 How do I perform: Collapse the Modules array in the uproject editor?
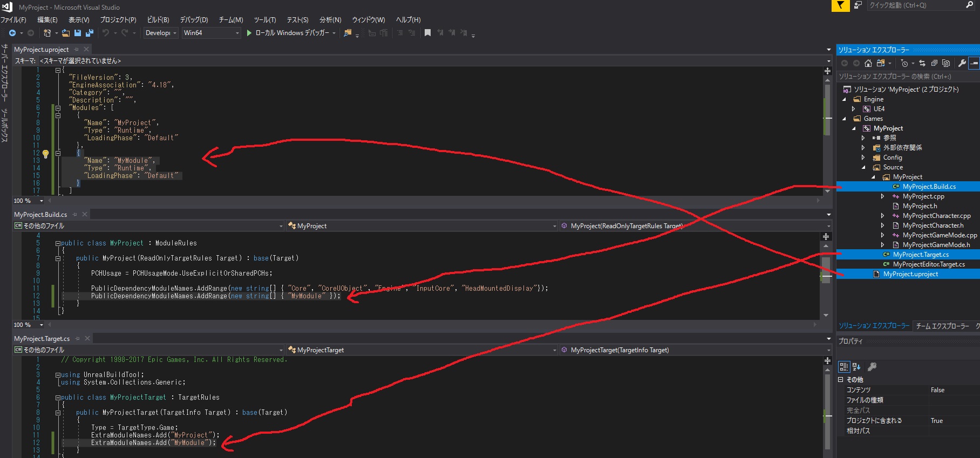tap(58, 108)
